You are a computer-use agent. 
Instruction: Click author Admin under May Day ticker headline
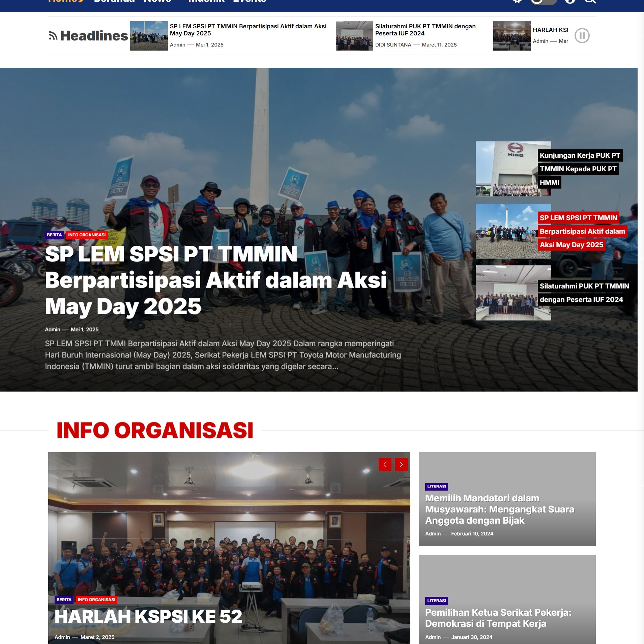click(178, 45)
